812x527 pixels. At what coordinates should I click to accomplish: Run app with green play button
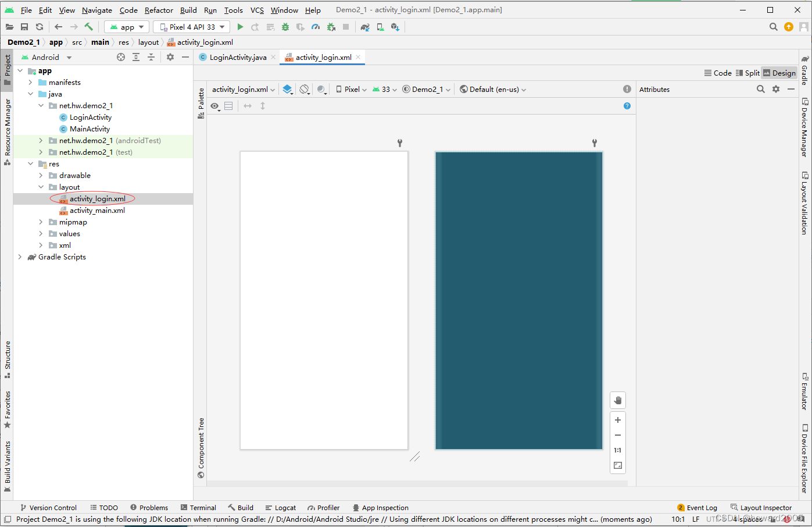[x=240, y=27]
